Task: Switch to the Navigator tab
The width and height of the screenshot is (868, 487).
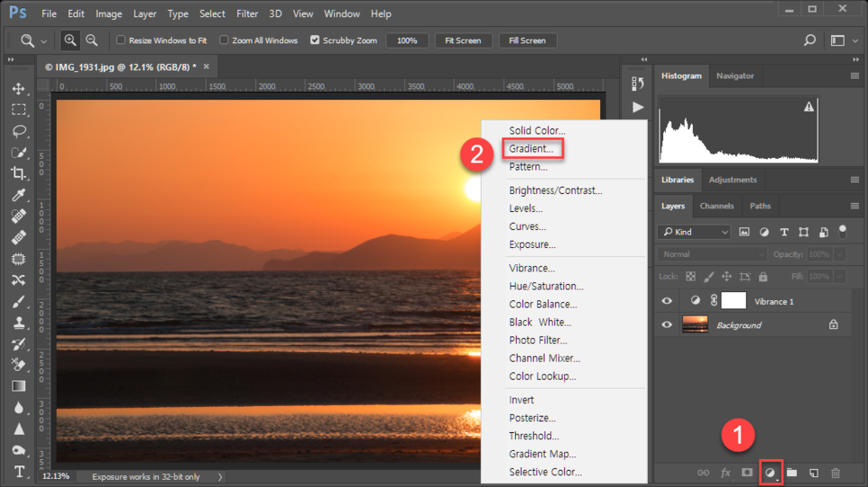Action: pyautogui.click(x=735, y=75)
